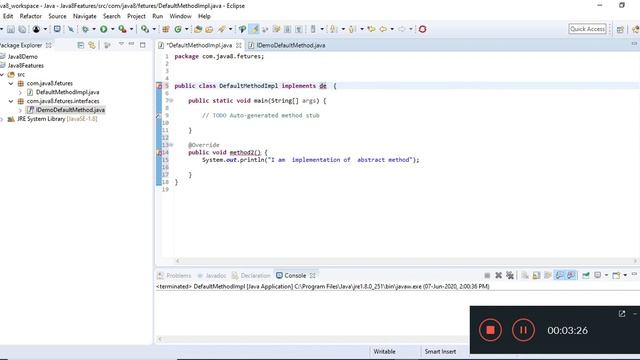The image size is (640, 360).
Task: Toggle Word Wrap in Console toolbar
Action: coord(548,276)
